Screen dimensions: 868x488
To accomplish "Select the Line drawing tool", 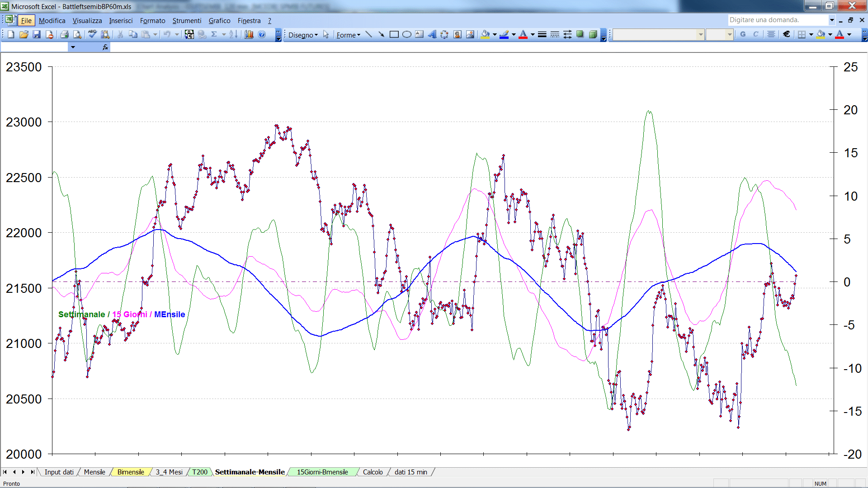I will click(x=368, y=34).
